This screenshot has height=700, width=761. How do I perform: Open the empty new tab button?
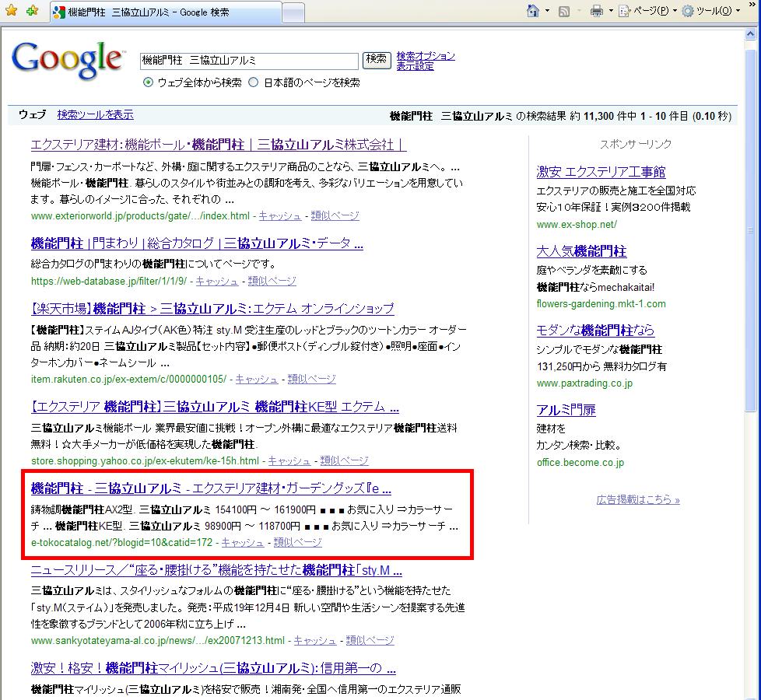[293, 12]
